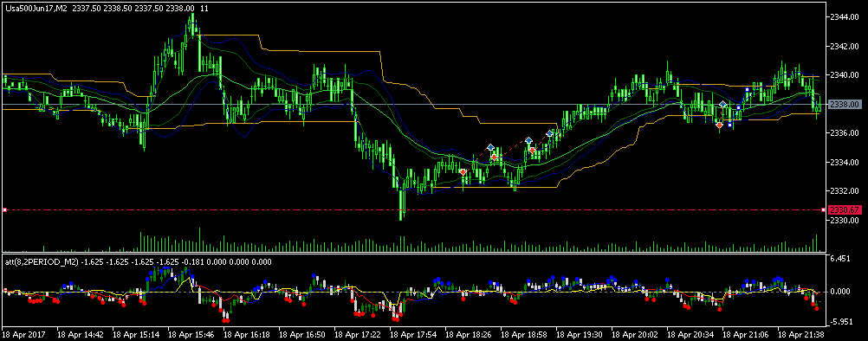Click the Usa500Jun17,M2 chart title text
The height and width of the screenshot is (341, 868).
click(36, 9)
